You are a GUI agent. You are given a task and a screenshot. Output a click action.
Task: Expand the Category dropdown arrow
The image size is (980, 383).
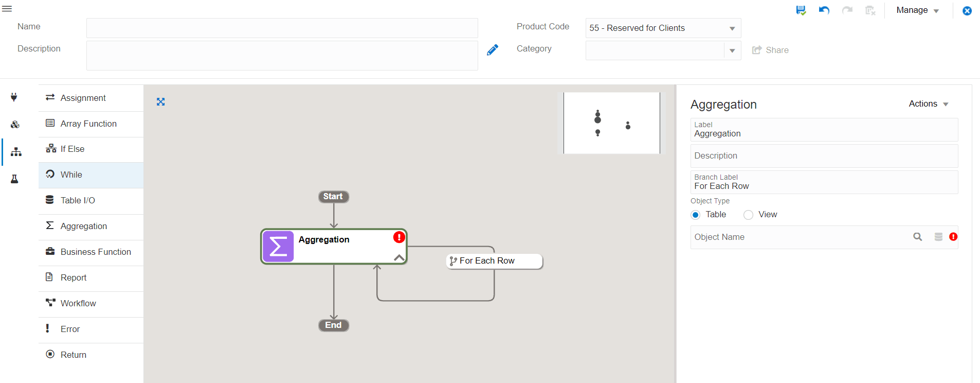tap(732, 50)
